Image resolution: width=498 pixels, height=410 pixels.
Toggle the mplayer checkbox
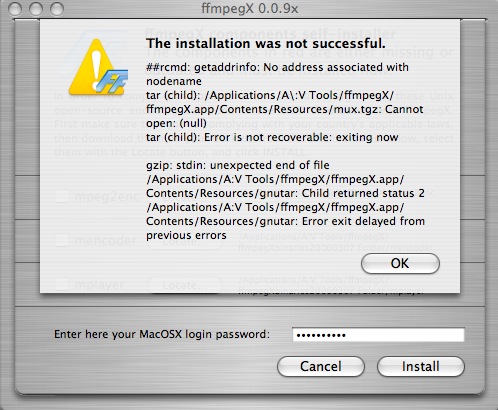click(62, 284)
